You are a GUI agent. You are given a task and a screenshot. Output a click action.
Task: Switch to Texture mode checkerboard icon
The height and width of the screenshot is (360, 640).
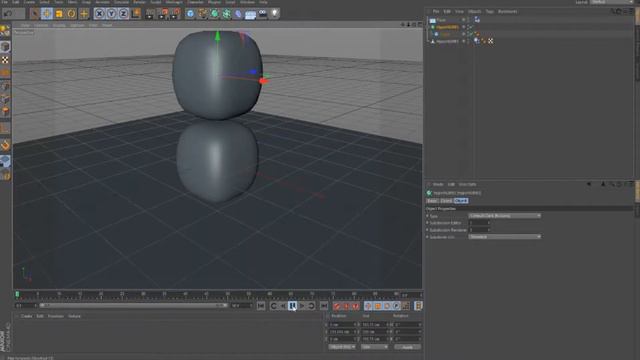coord(5,60)
